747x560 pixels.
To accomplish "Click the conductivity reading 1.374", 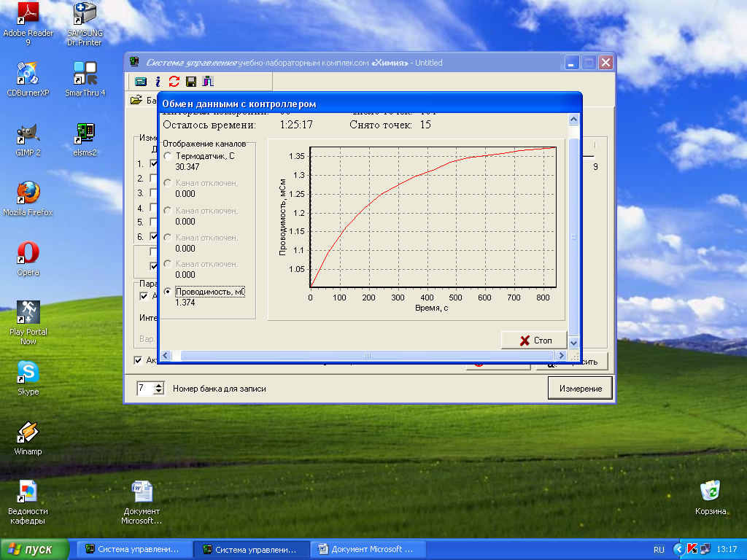I will (x=185, y=303).
